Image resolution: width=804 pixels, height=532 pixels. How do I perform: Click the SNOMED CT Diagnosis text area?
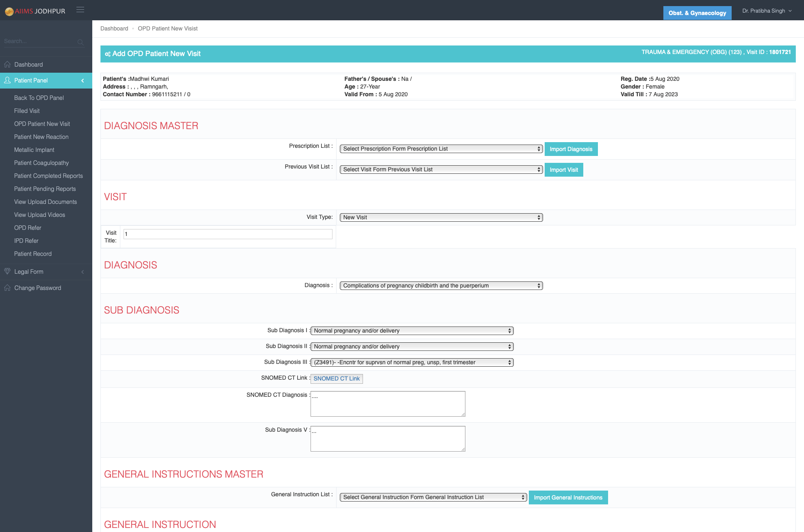coord(388,404)
